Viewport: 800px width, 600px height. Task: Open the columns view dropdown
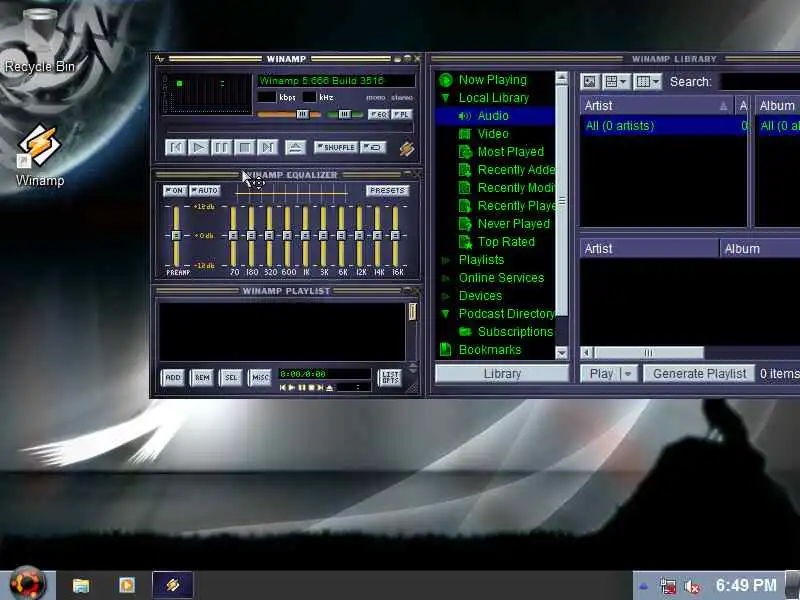click(x=647, y=82)
